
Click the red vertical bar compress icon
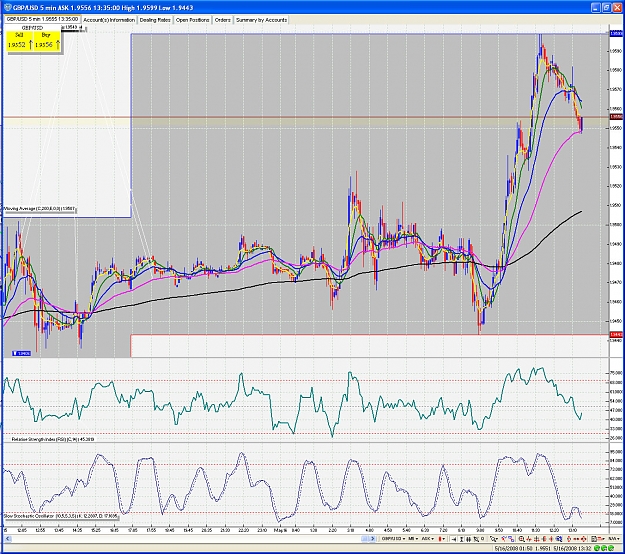544,539
